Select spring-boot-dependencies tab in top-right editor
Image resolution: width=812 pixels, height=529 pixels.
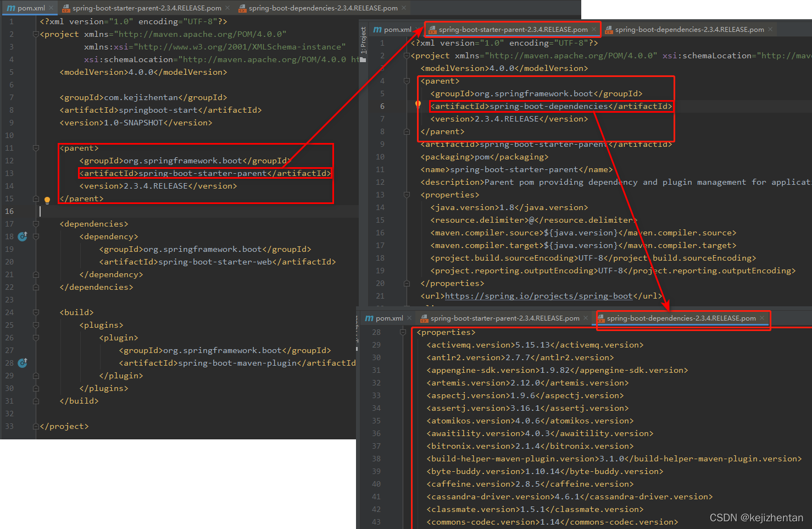[689, 30]
